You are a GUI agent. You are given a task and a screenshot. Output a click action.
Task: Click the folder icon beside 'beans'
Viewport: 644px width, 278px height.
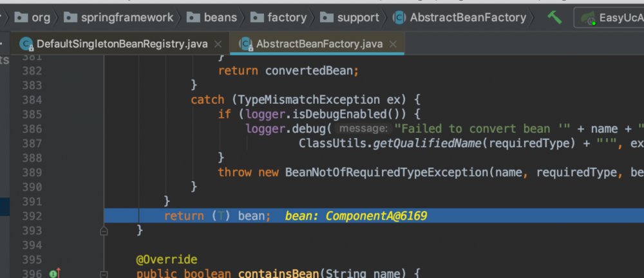193,17
